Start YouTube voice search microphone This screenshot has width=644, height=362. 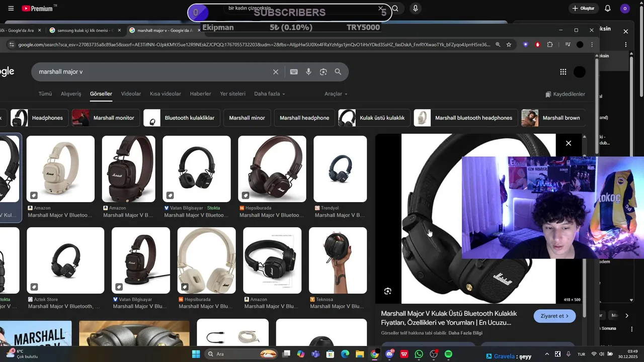[415, 9]
